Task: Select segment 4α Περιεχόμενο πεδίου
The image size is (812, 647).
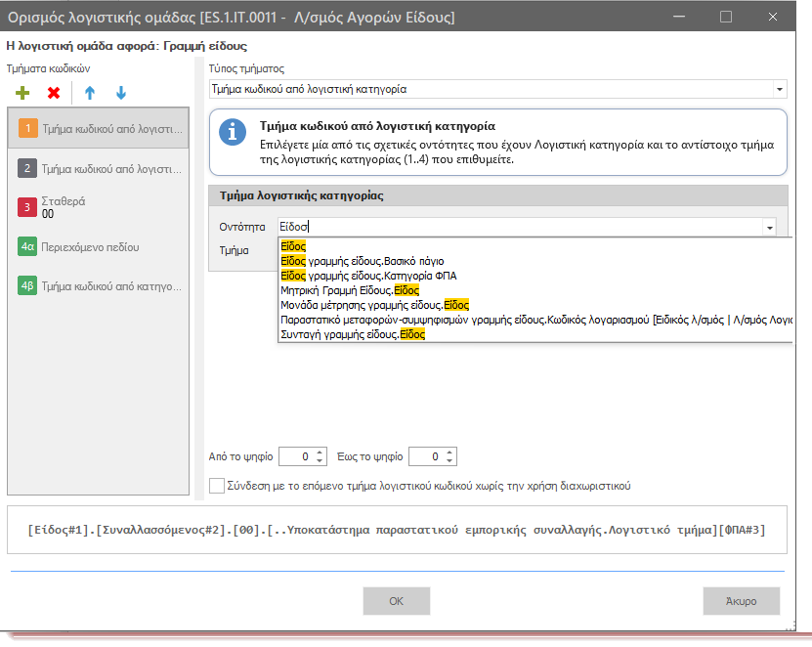Action: click(99, 246)
